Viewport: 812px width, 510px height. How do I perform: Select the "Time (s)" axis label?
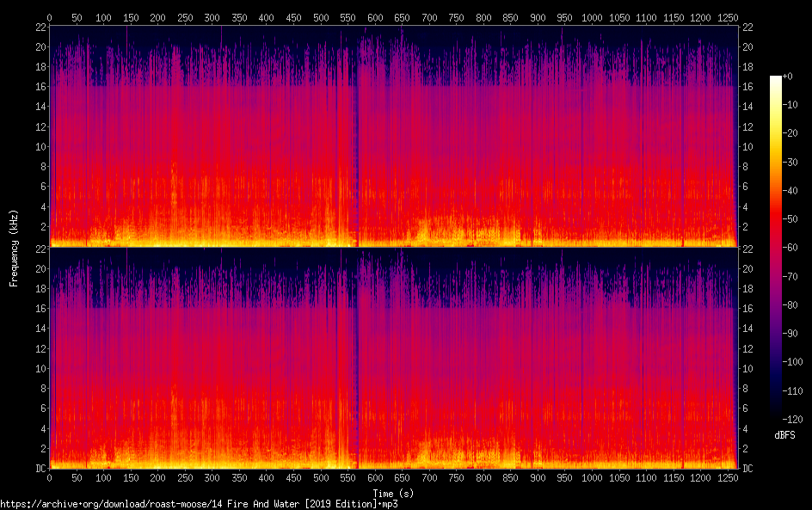394,493
